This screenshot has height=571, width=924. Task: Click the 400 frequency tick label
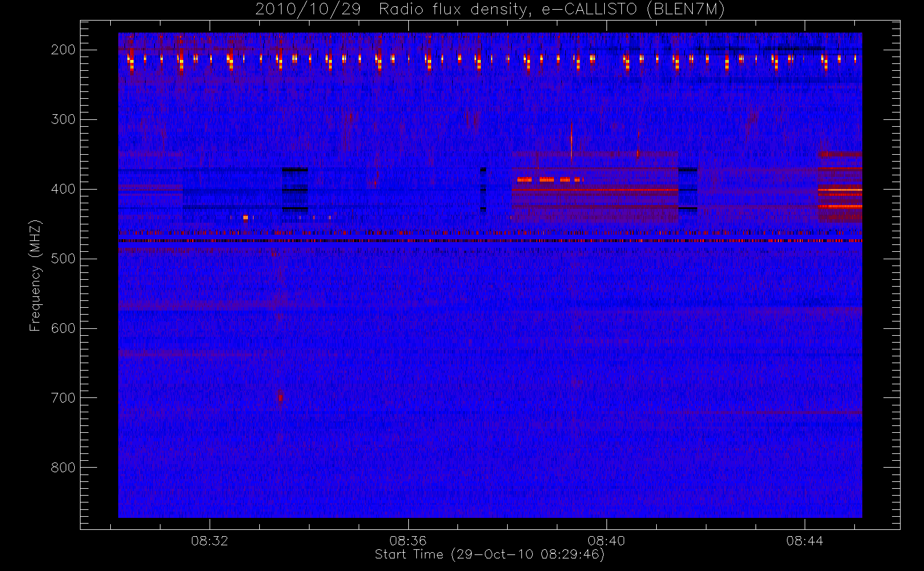point(63,189)
